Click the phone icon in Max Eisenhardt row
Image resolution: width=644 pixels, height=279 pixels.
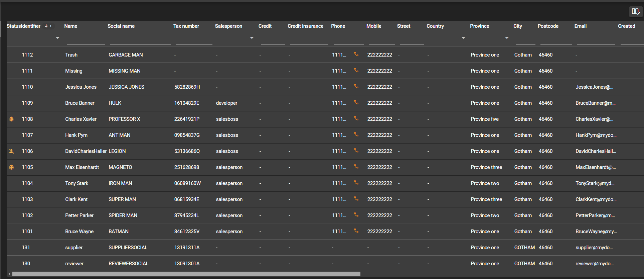click(356, 167)
